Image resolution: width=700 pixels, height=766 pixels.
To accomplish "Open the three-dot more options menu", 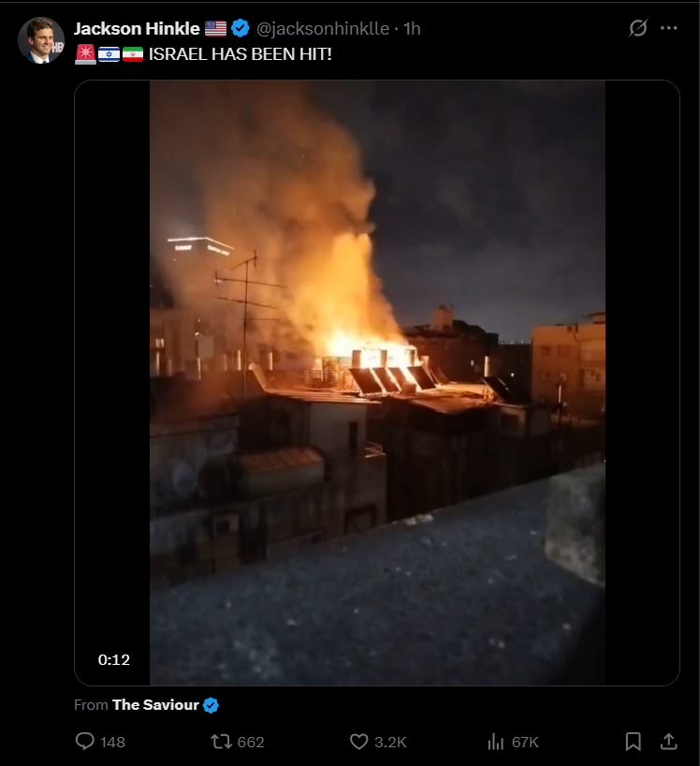I will [669, 28].
